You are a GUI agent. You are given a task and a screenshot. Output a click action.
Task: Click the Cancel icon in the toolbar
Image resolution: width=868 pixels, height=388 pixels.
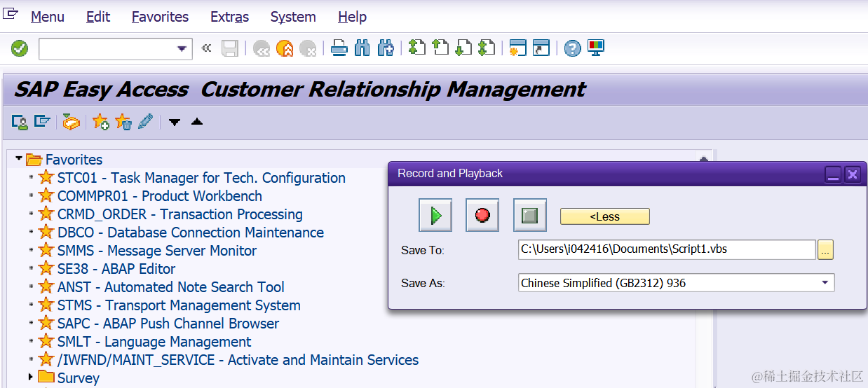pyautogui.click(x=307, y=48)
